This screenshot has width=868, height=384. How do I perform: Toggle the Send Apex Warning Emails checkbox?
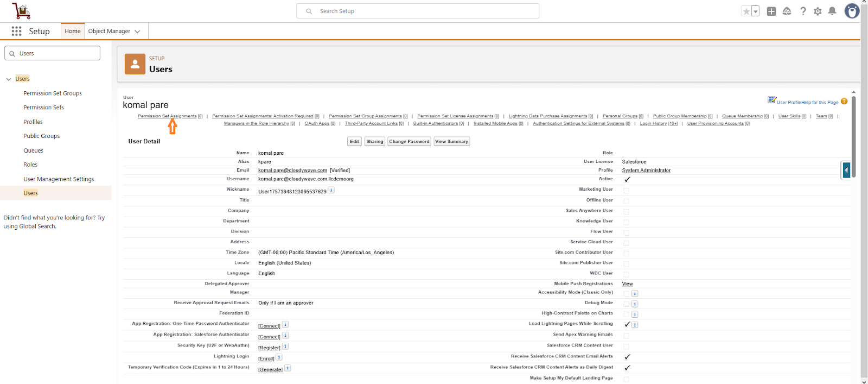tap(627, 336)
